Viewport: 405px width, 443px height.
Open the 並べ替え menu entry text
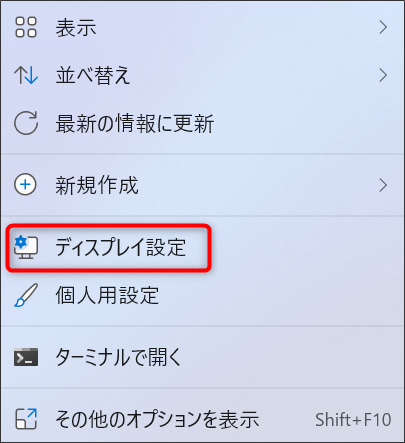click(x=93, y=75)
